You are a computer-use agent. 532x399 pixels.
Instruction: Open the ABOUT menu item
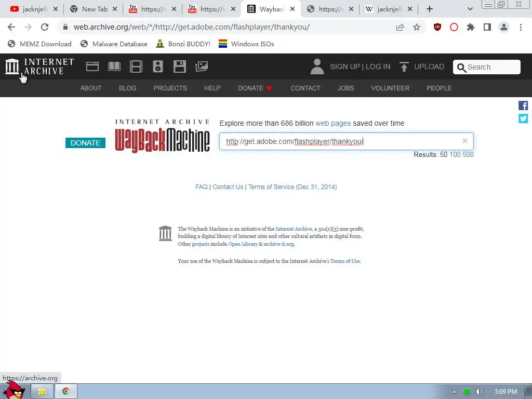coord(91,88)
